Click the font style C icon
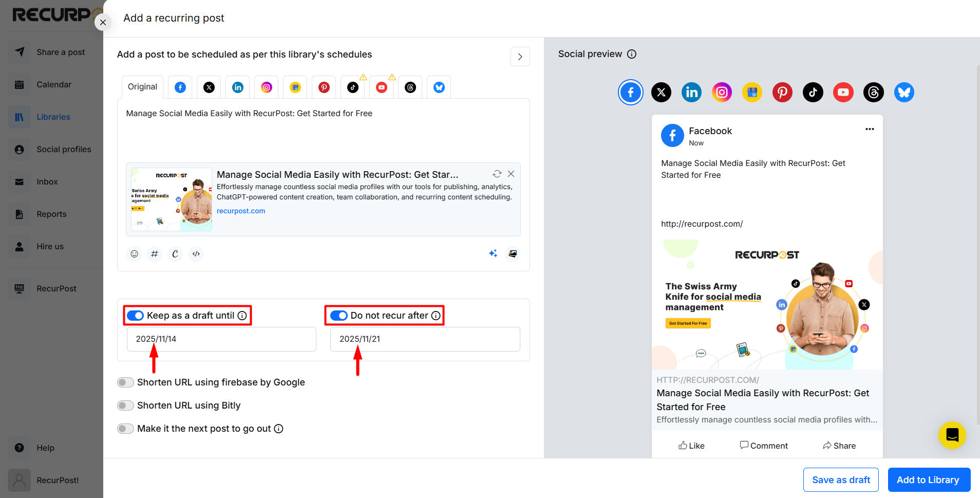Image resolution: width=980 pixels, height=498 pixels. pos(175,254)
